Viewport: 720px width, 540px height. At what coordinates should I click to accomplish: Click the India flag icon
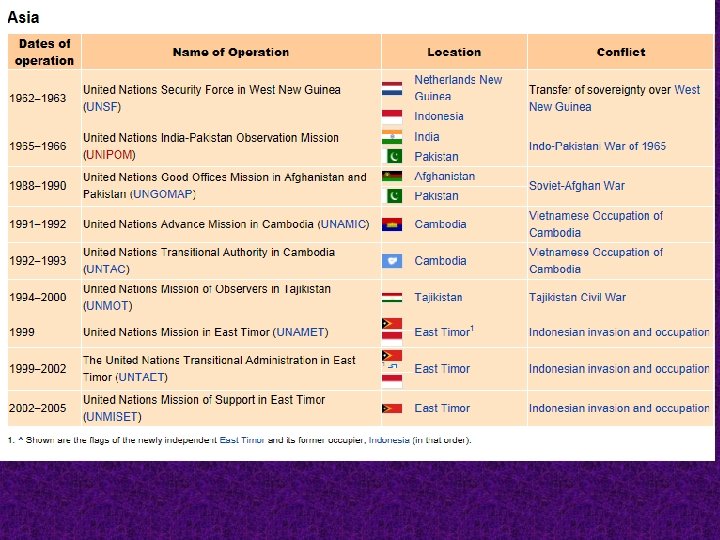click(392, 137)
